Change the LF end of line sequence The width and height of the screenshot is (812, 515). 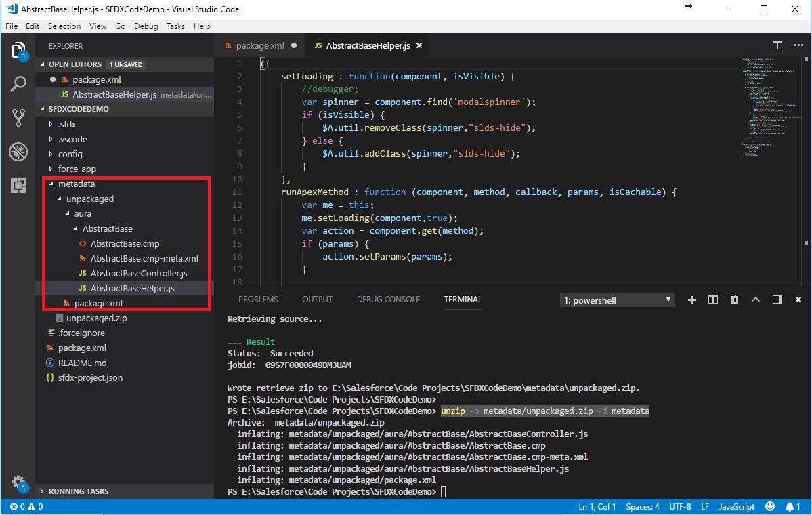(x=705, y=507)
